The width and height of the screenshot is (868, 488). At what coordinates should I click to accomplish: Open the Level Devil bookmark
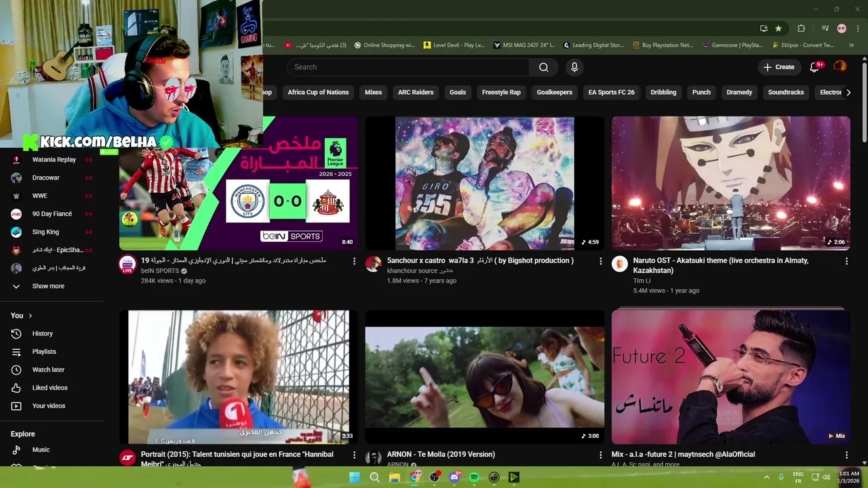[x=454, y=45]
